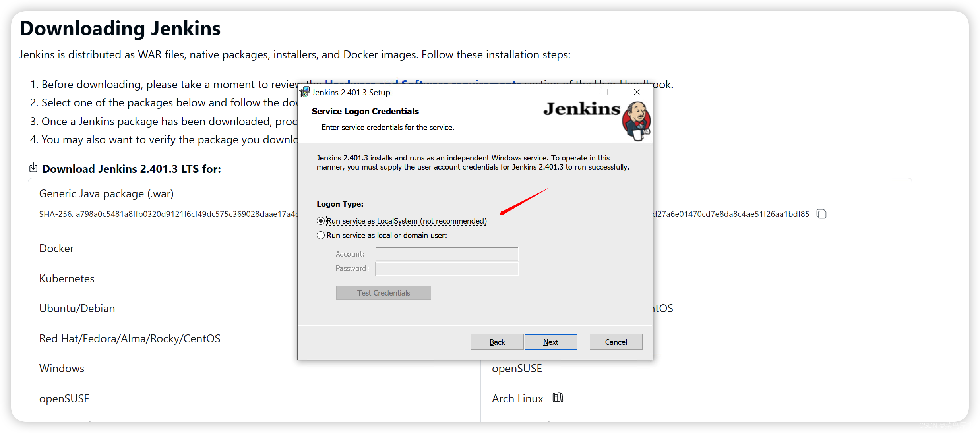Cancel the Jenkins setup
This screenshot has height=433, width=980.
616,342
